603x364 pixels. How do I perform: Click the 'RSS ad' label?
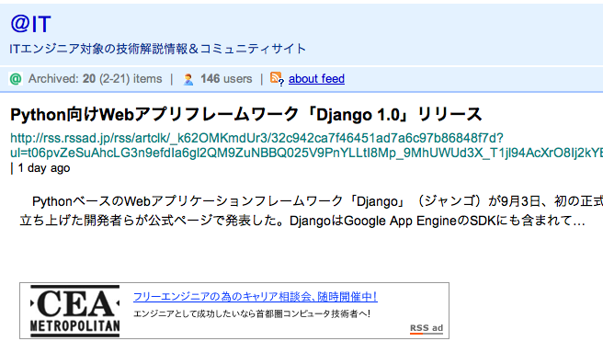(427, 328)
